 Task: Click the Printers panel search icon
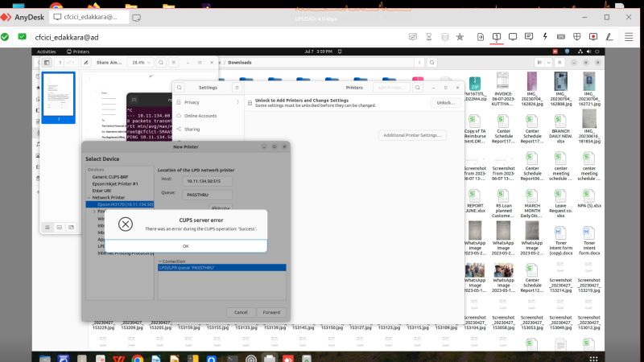pos(417,88)
